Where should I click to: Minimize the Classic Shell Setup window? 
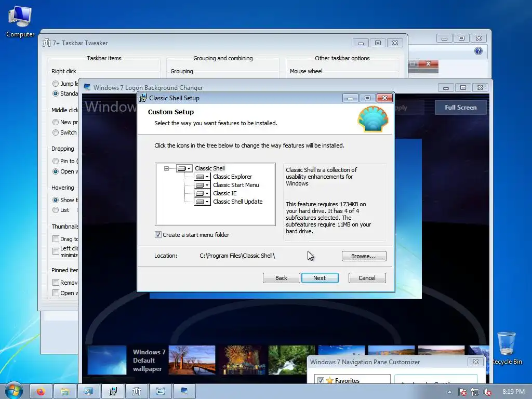350,98
